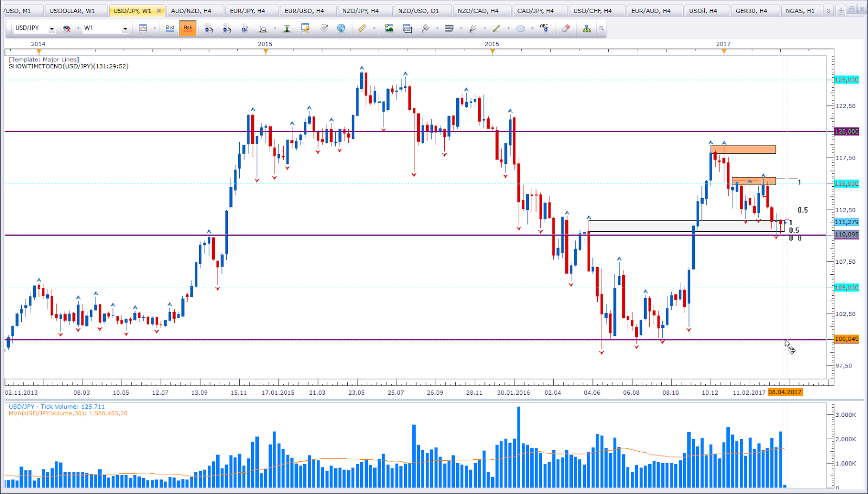This screenshot has width=868, height=494.
Task: Select the trend line drawing tool
Action: coord(496,28)
